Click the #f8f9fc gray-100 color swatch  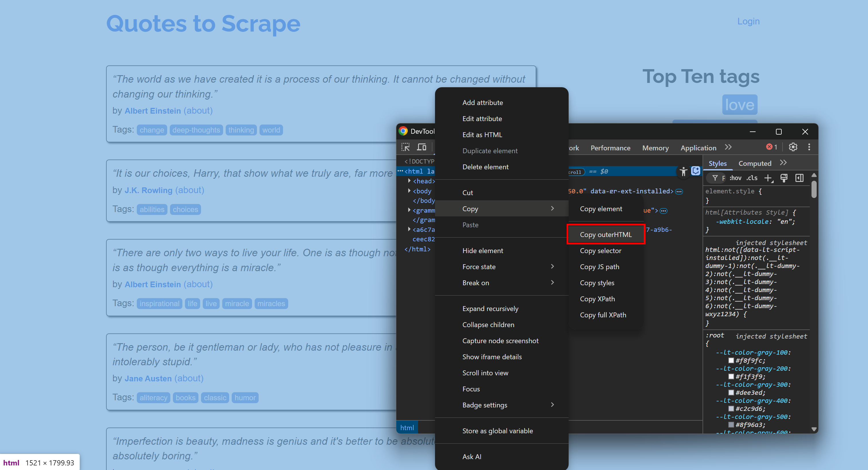coord(731,360)
